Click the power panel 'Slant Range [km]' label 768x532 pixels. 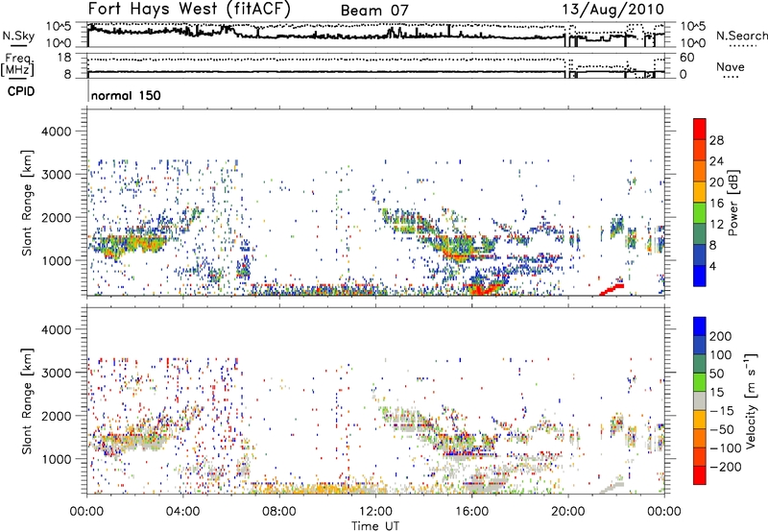[x=27, y=203]
